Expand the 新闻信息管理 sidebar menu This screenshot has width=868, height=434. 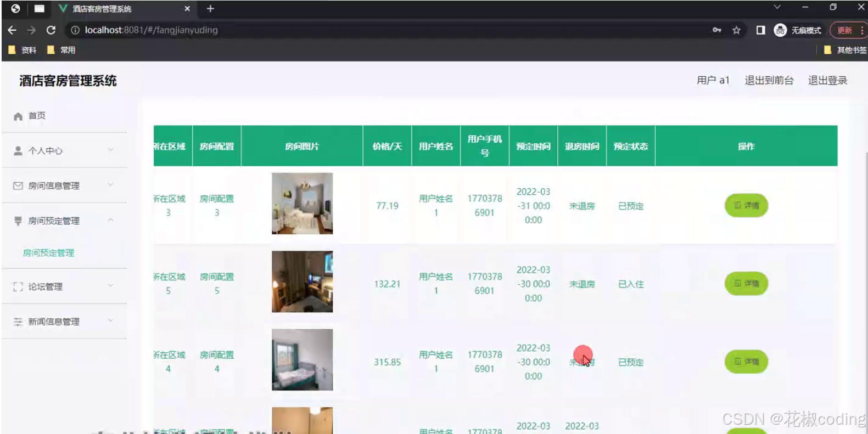[x=64, y=322]
